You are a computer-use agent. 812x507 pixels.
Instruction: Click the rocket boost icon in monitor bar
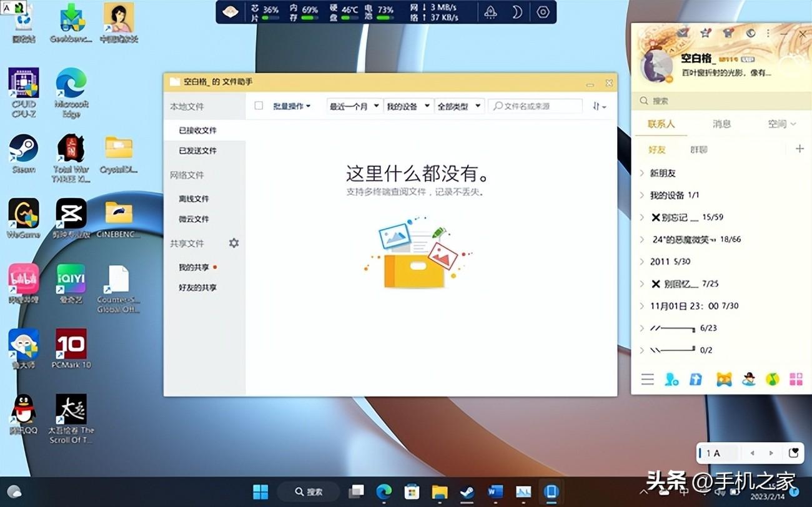tap(490, 12)
